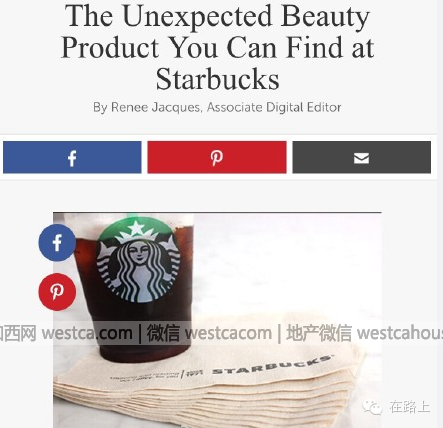Viewport: 443px width, 428px height.
Task: Open the iced coffee cup photo
Action: click(217, 320)
